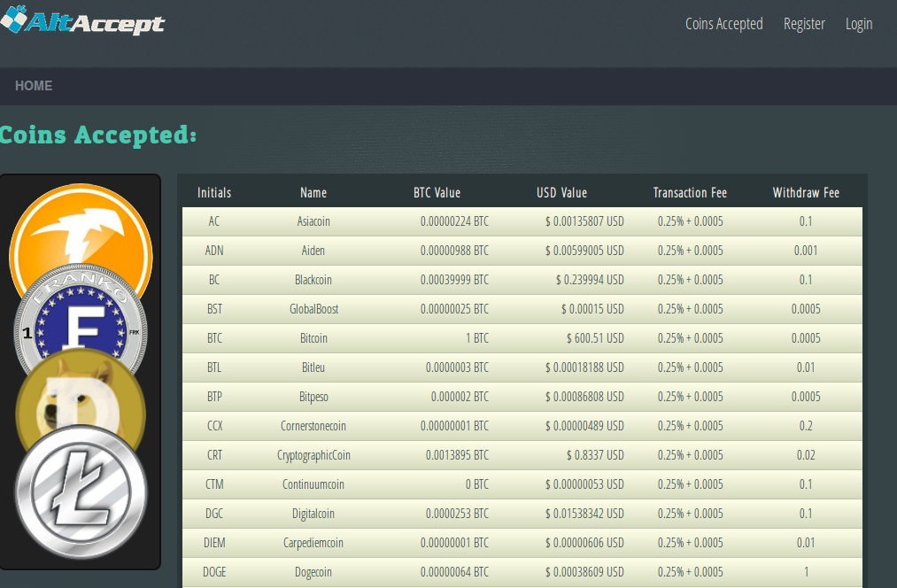Click the 0.000002 BTC value
This screenshot has height=588, width=897.
[x=460, y=397]
